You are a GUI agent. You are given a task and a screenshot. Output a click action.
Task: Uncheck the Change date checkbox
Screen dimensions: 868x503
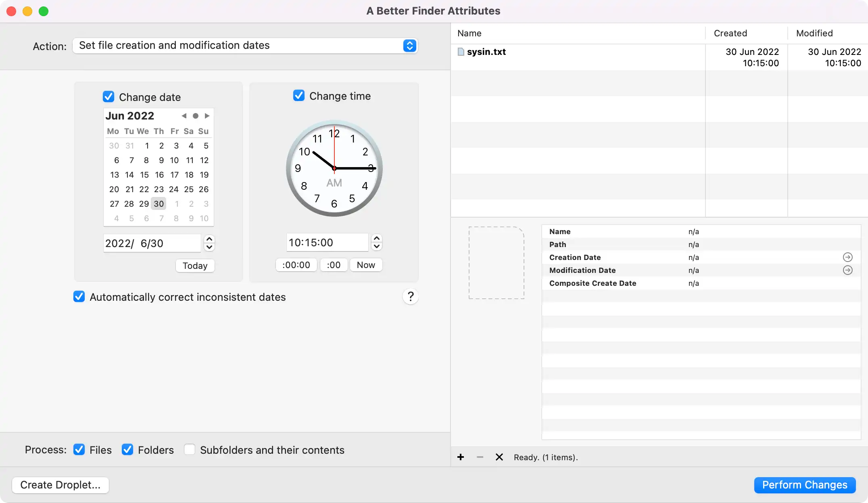(108, 97)
